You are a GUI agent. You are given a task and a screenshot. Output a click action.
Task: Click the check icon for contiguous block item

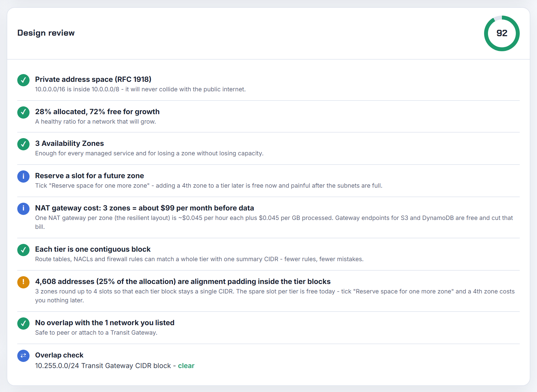[23, 250]
